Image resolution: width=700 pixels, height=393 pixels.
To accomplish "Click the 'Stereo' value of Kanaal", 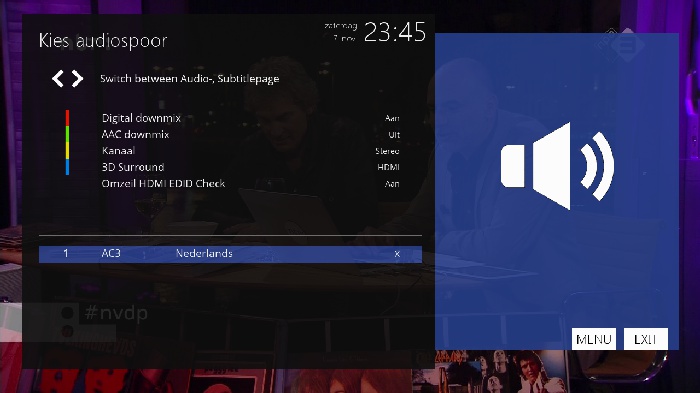I will [387, 151].
